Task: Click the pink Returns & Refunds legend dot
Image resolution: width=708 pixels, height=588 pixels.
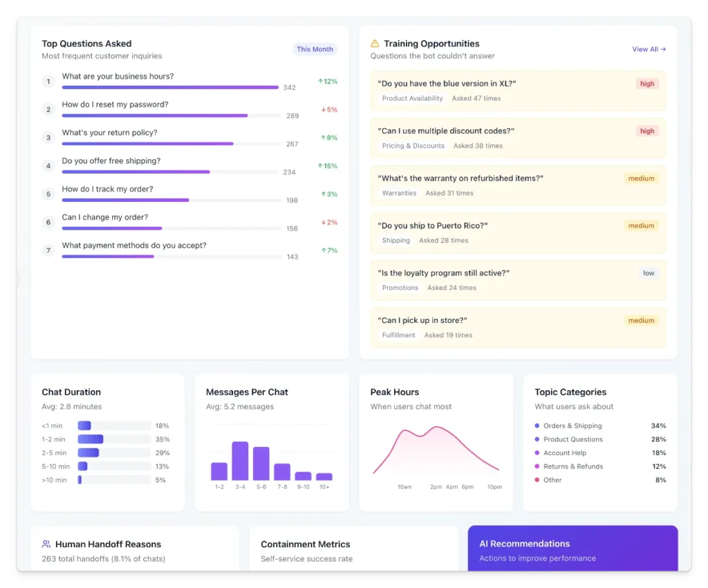Action: click(537, 466)
